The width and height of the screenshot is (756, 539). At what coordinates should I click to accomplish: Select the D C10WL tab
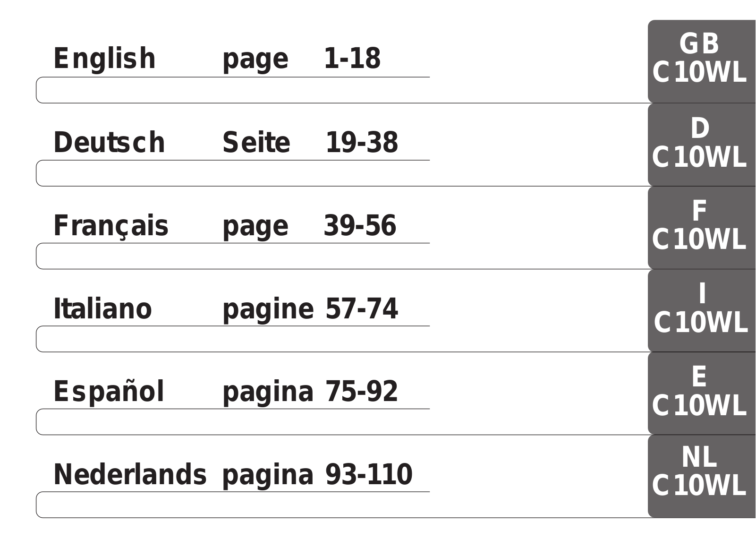702,145
